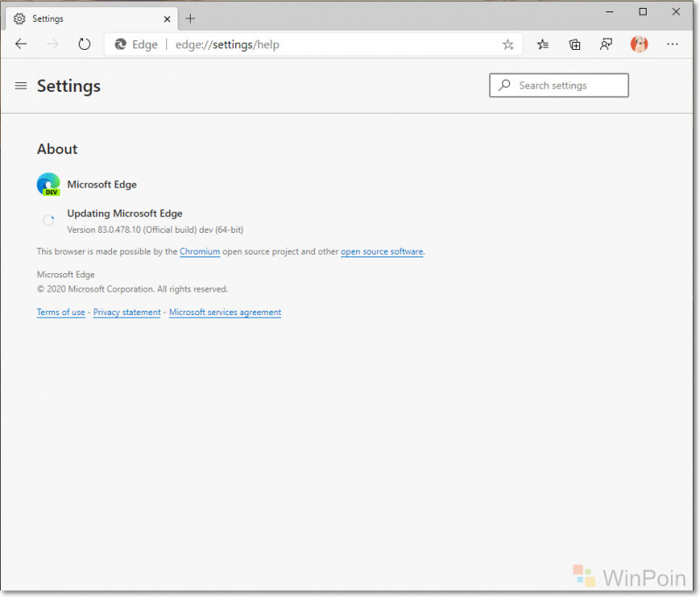
Task: Open Terms of use link
Action: pyautogui.click(x=60, y=313)
